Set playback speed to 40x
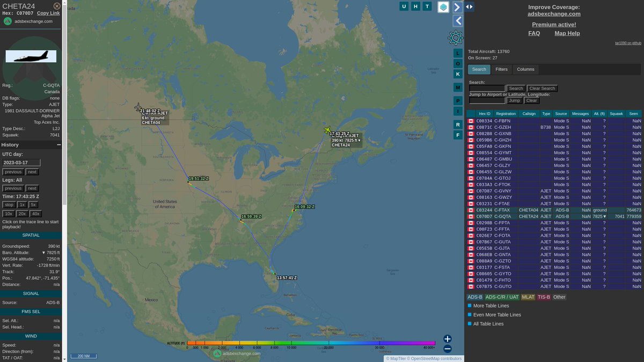 pos(36,213)
